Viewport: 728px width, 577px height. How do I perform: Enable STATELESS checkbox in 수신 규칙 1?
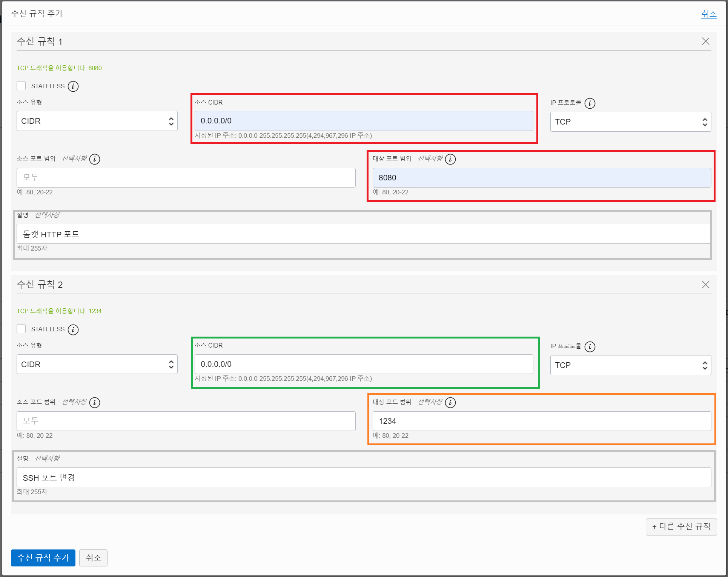(x=22, y=86)
